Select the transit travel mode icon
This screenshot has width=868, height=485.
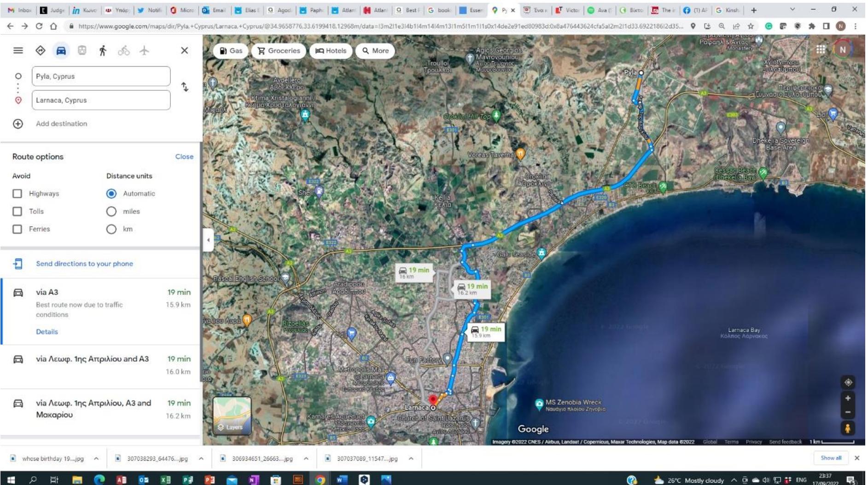pyautogui.click(x=82, y=51)
